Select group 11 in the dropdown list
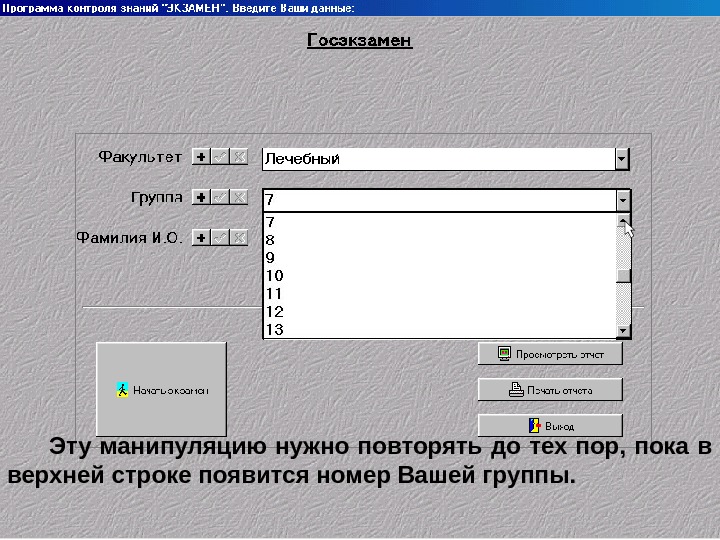The width and height of the screenshot is (720, 540). click(x=441, y=294)
